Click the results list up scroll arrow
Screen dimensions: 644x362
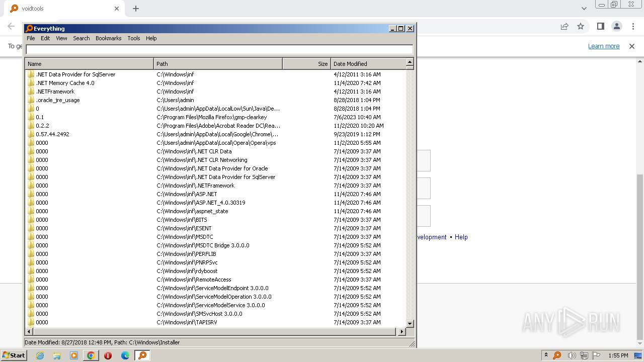(x=410, y=62)
